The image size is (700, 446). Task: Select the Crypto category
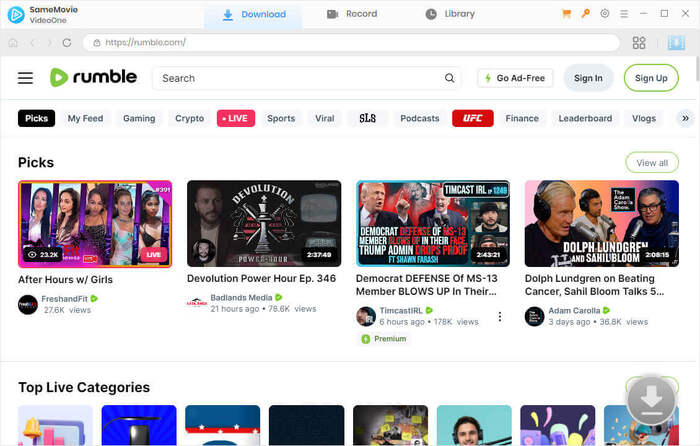(x=189, y=118)
